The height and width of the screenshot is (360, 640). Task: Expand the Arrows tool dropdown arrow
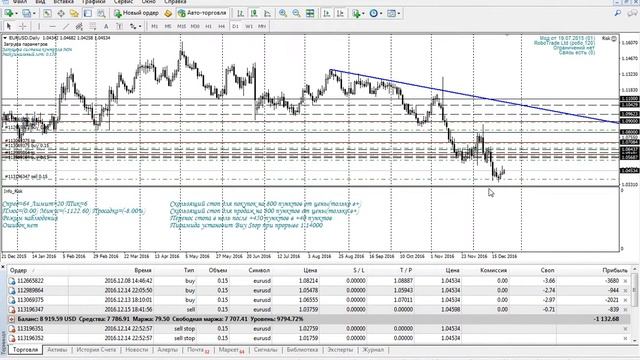[x=140, y=27]
